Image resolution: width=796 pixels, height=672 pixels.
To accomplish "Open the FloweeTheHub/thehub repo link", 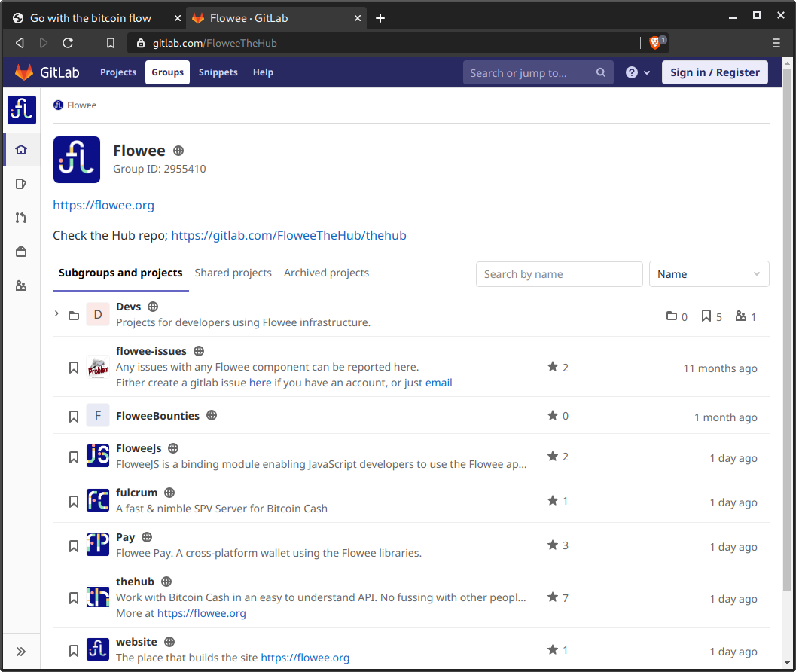I will (289, 235).
